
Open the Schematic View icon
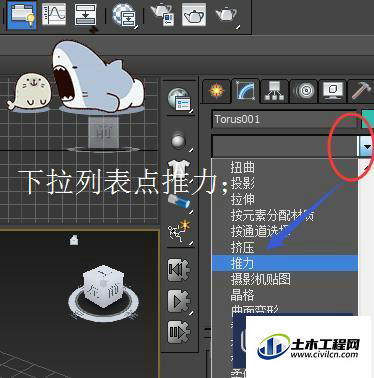(85, 14)
